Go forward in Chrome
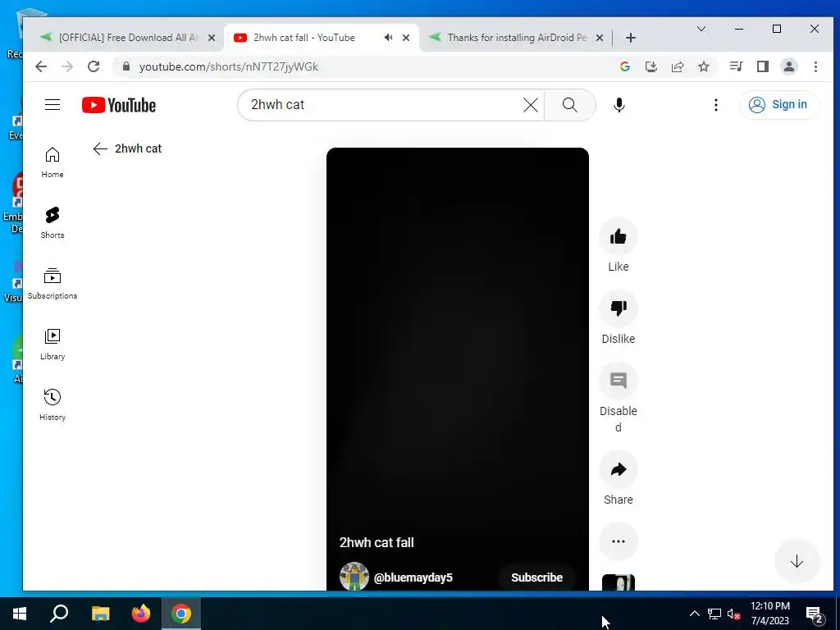Viewport: 840px width, 630px height. coord(67,66)
